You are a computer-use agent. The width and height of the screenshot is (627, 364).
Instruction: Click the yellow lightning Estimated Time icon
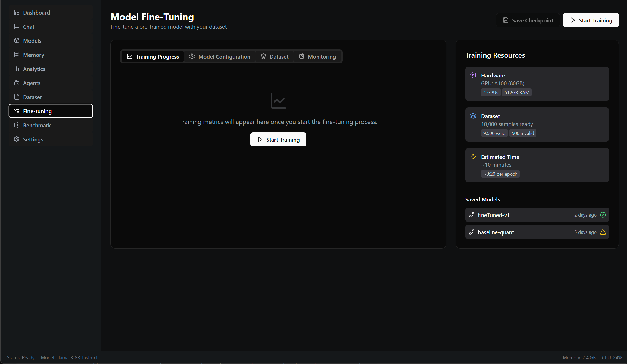[473, 157]
